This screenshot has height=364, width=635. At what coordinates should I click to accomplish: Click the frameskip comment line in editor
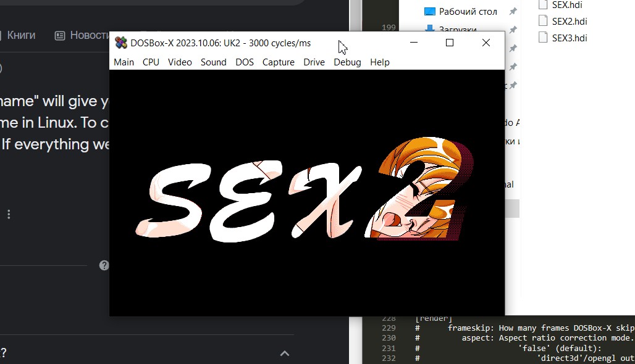pyautogui.click(x=525, y=328)
